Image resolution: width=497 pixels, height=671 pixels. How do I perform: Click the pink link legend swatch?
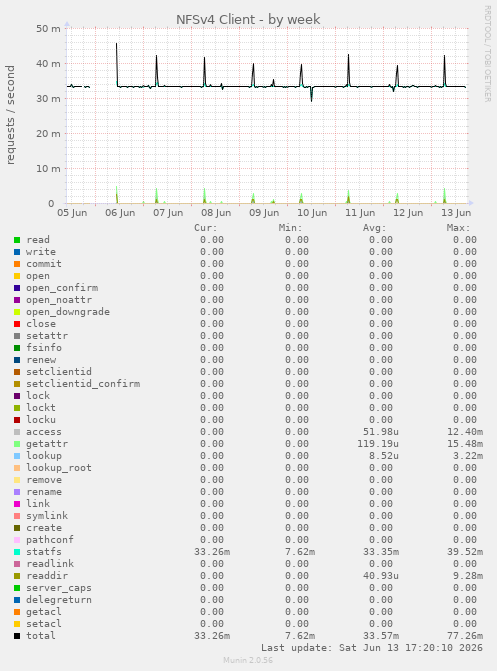pos(17,504)
